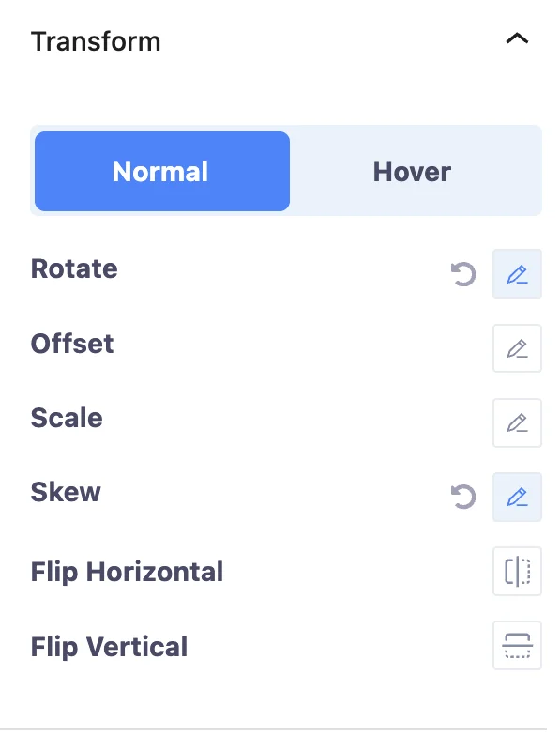The image size is (560, 736).
Task: Click the Scale label
Action: coord(67,418)
